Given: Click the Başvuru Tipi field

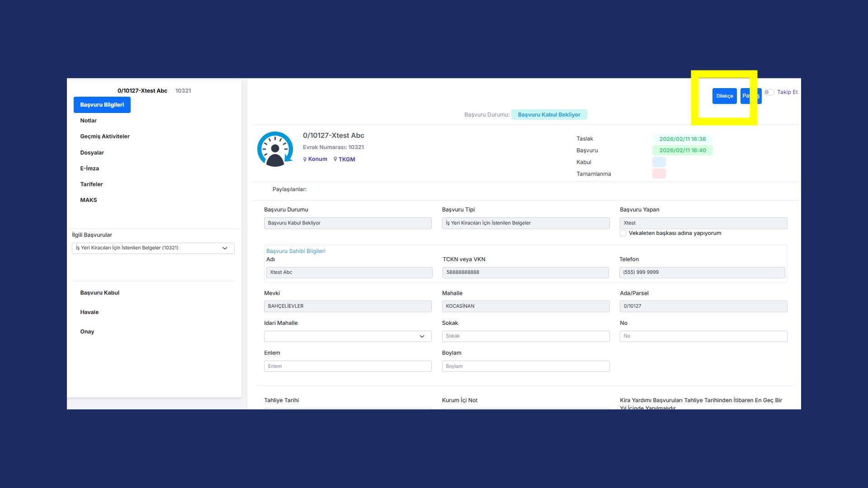Looking at the screenshot, I should click(x=526, y=223).
